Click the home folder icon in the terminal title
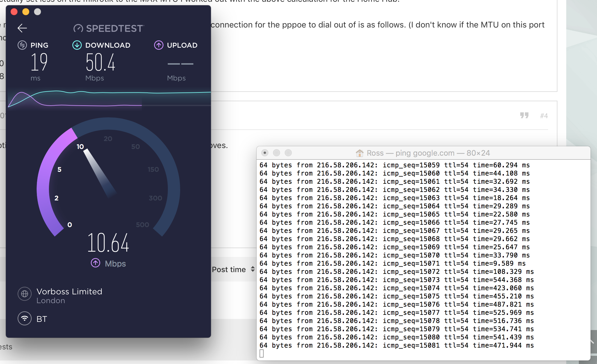Screen dimensions: 597x364 [359, 153]
